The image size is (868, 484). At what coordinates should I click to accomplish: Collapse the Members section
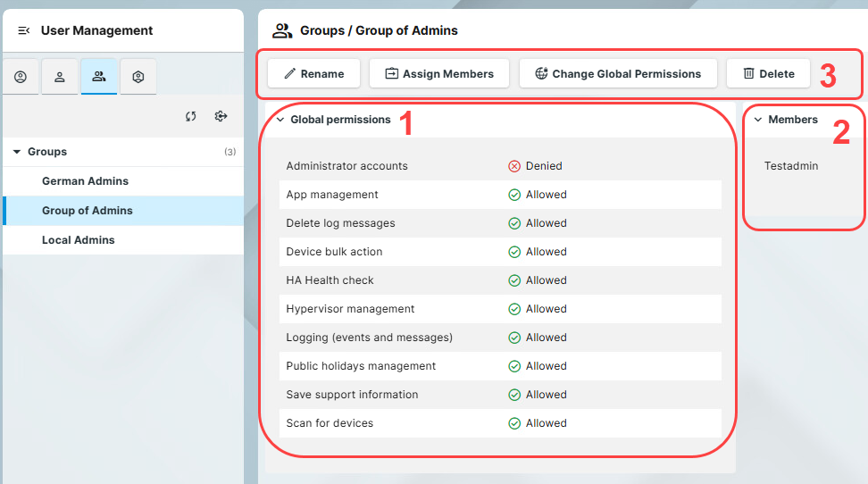tap(757, 120)
